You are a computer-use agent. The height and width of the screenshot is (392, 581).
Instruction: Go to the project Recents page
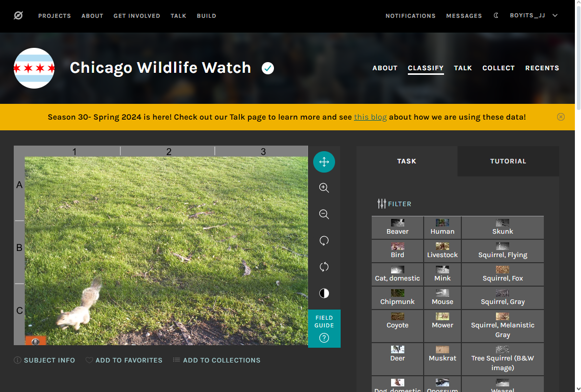542,68
